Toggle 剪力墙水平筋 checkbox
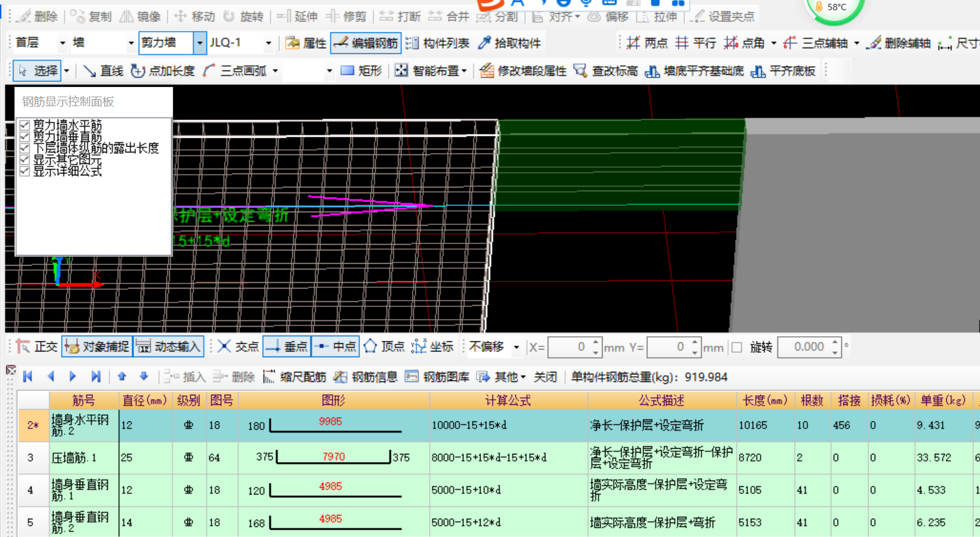This screenshot has height=537, width=980. click(25, 125)
